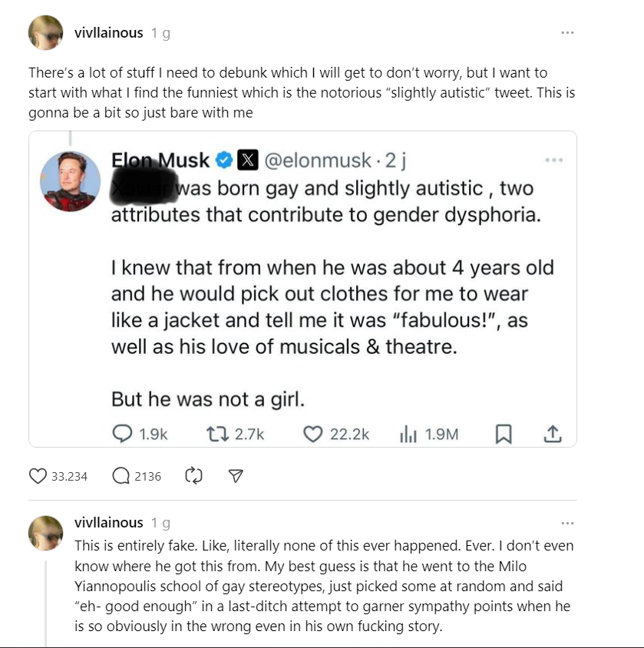Open vivllainous profile from the reply username
Screen dimensions: 644x648
109,523
